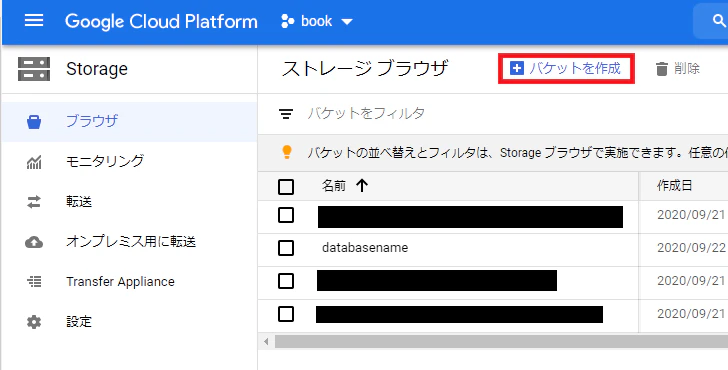Click the lightbulb tip icon

[x=287, y=152]
